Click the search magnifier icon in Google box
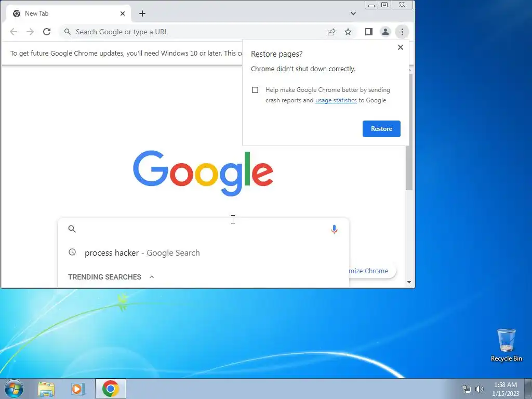Viewport: 532px width, 399px height. (x=72, y=229)
